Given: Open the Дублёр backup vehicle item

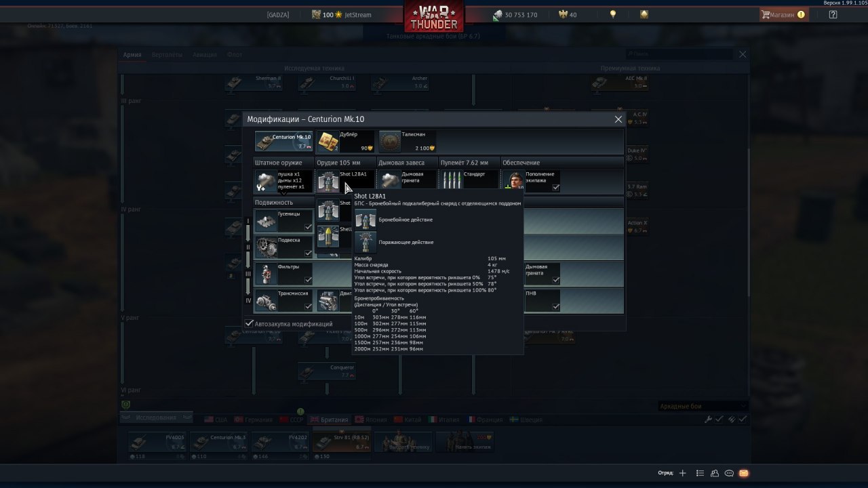Looking at the screenshot, I should (346, 142).
